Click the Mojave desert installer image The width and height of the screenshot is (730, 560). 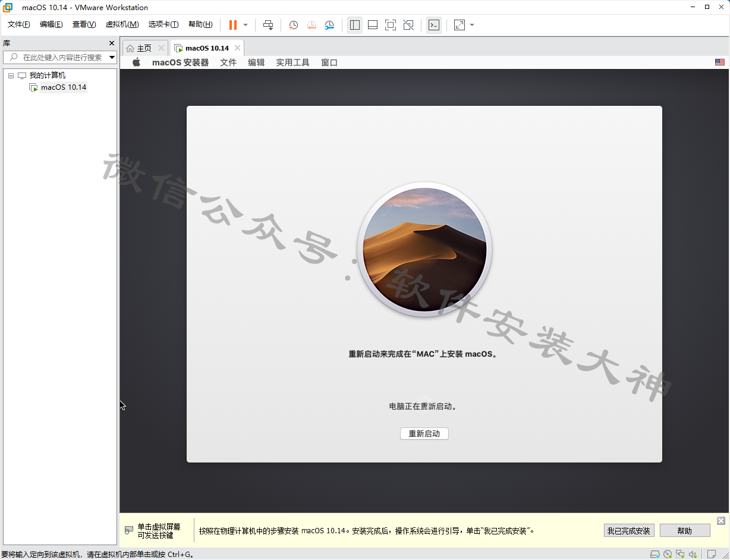pyautogui.click(x=424, y=250)
